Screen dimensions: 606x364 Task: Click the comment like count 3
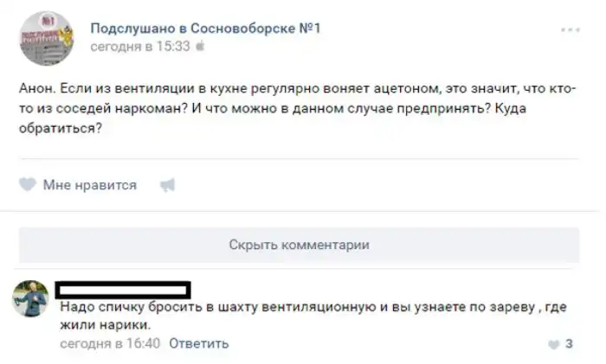coord(569,344)
